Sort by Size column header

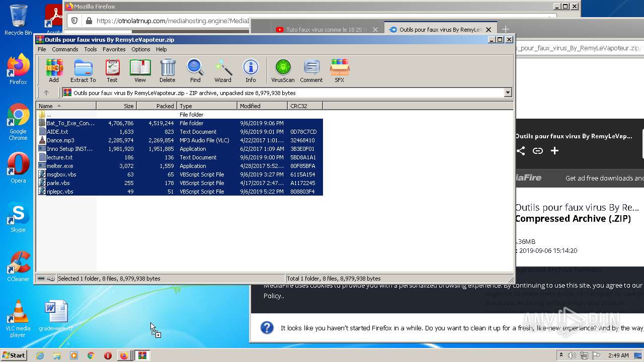pyautogui.click(x=116, y=106)
